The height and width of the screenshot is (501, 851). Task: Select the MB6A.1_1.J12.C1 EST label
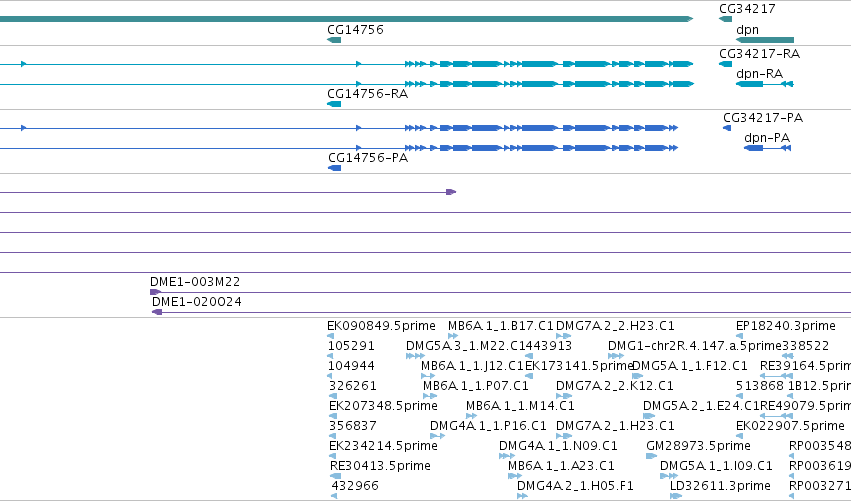473,366
